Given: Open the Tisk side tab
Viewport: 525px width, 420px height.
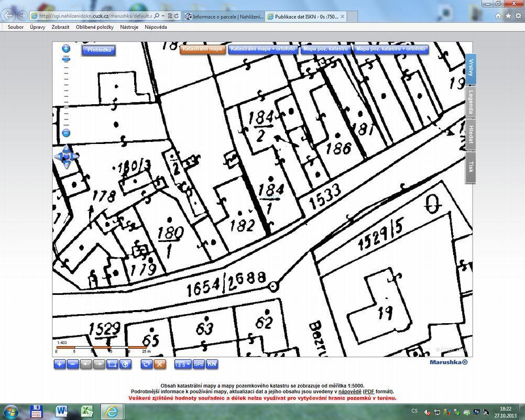Looking at the screenshot, I should click(x=471, y=168).
